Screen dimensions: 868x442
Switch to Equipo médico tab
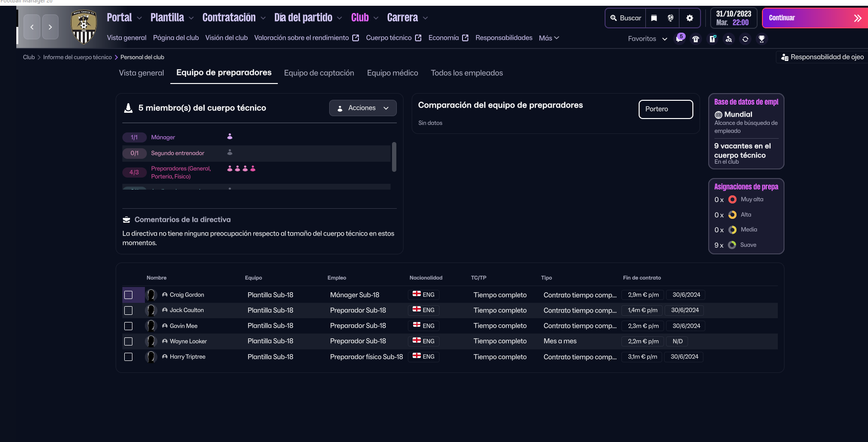coord(392,73)
